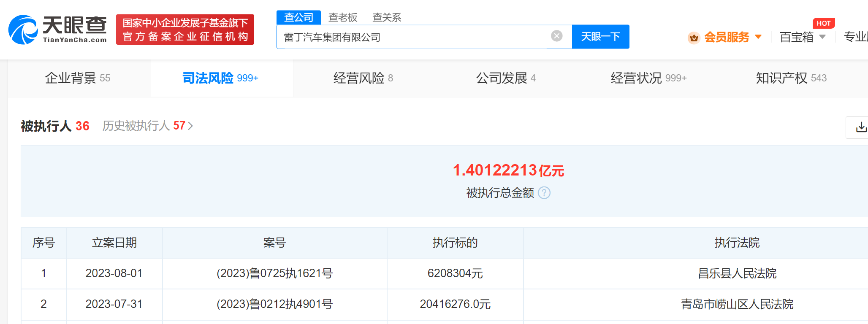Open the 知识产权 tab

(x=791, y=78)
